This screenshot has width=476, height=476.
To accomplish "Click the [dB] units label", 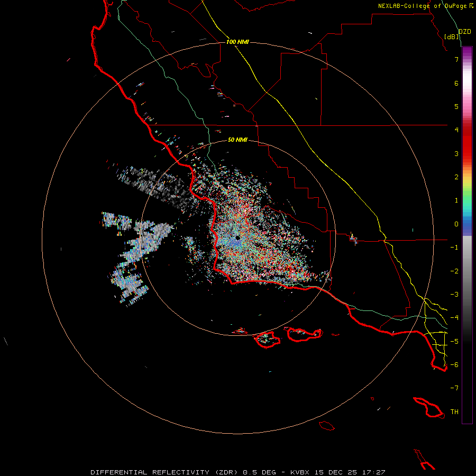I will [x=452, y=36].
